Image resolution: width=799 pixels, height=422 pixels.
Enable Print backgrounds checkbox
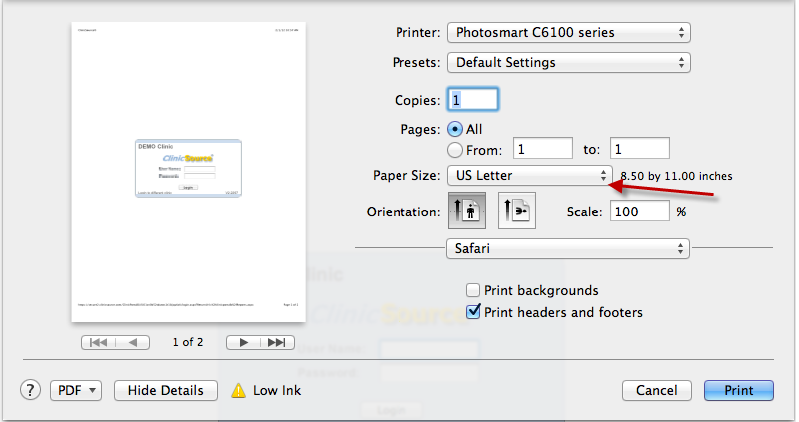473,290
